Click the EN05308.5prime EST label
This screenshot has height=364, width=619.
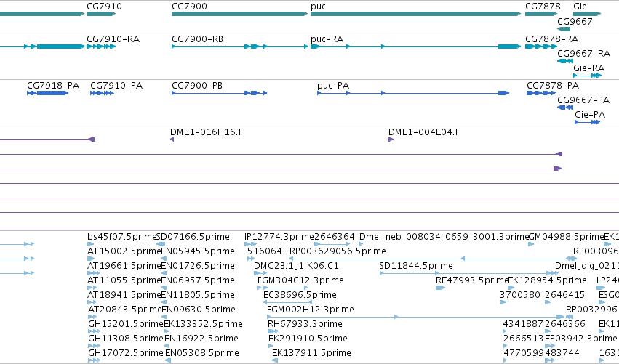(202, 353)
